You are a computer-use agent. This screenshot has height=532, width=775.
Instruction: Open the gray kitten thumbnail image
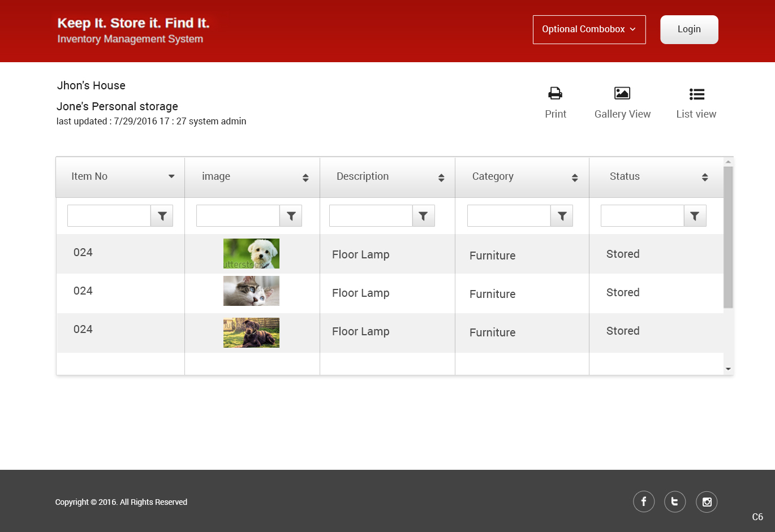coord(251,291)
